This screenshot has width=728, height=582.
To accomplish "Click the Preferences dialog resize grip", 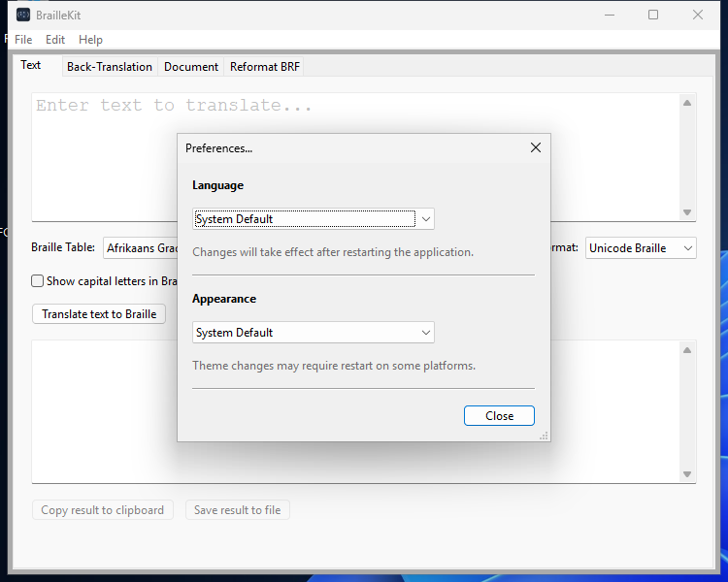I will (x=544, y=436).
